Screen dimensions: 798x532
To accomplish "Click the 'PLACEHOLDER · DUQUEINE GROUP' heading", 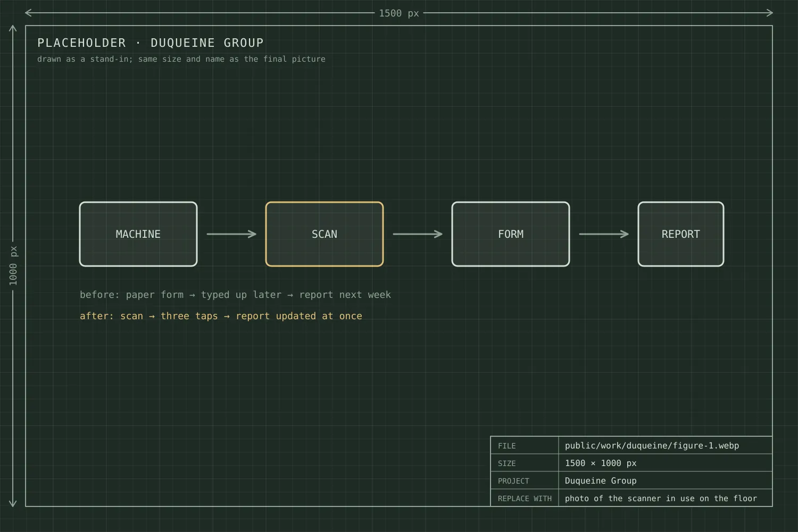I will pyautogui.click(x=151, y=43).
